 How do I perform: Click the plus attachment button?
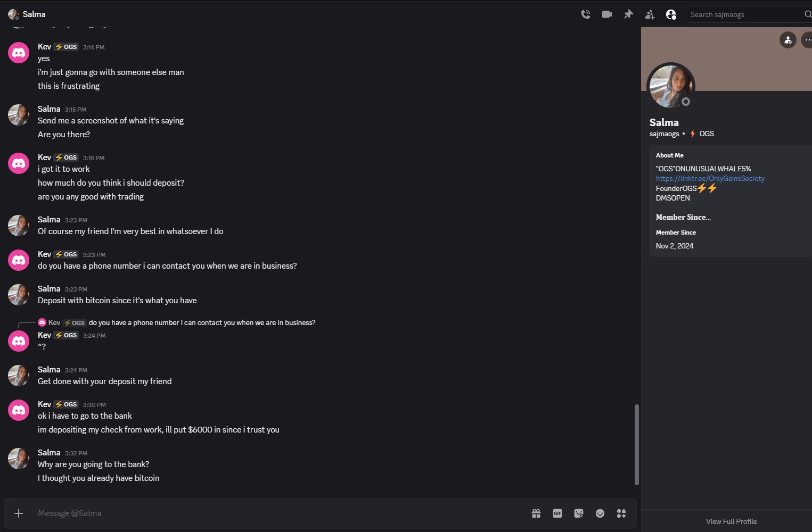19,513
